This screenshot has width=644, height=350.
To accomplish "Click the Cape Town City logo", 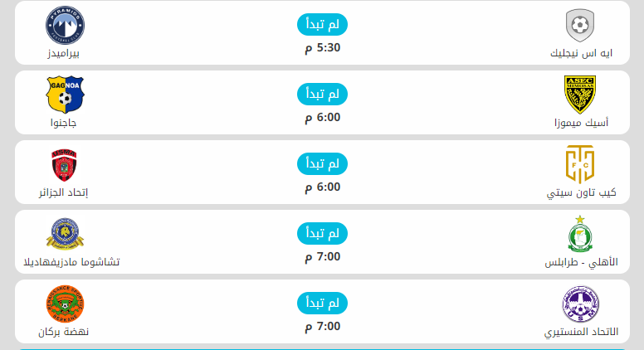I will point(579,164).
